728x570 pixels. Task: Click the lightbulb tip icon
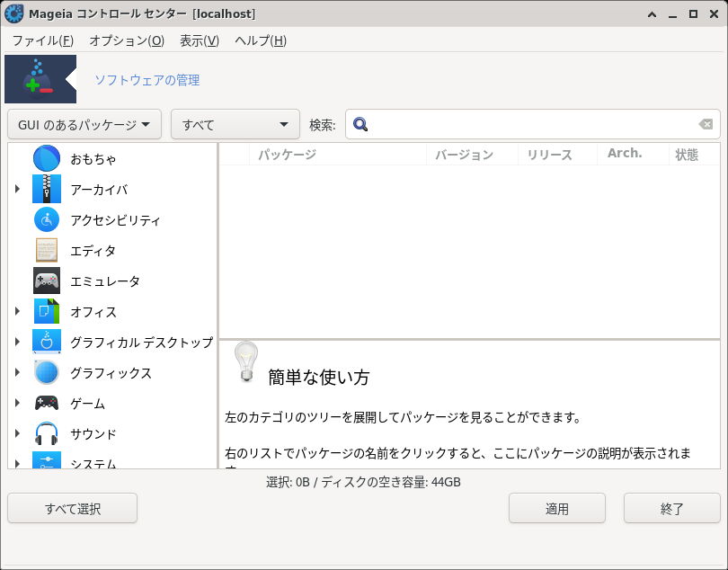246,362
